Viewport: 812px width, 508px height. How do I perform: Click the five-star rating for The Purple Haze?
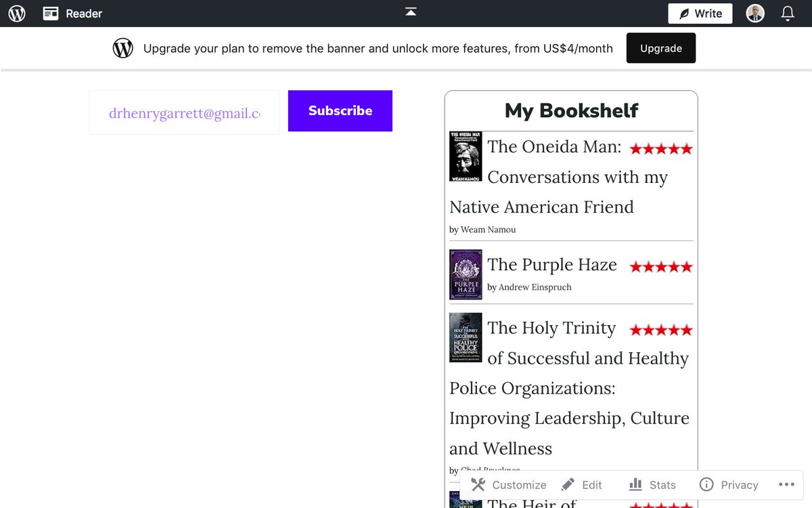click(x=661, y=267)
